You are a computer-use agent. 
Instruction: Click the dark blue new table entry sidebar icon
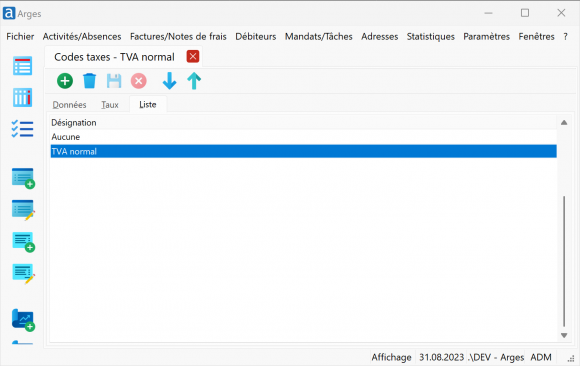23,178
